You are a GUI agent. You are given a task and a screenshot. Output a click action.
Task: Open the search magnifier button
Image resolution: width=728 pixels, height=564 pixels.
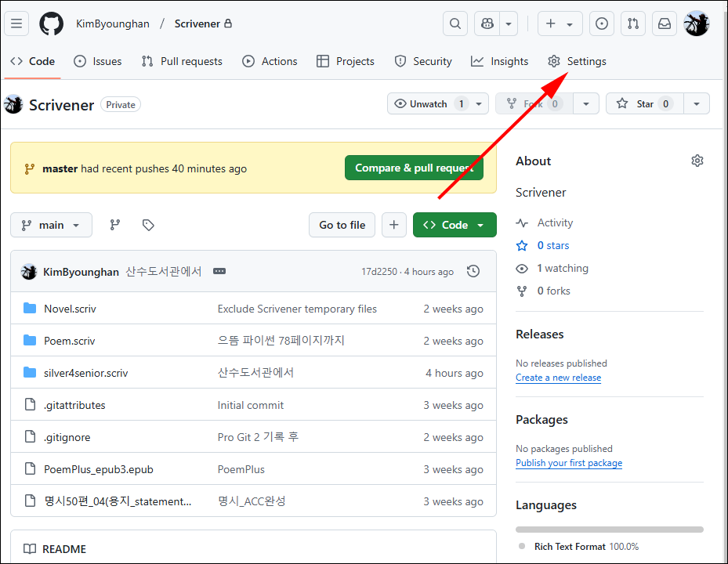coord(455,23)
